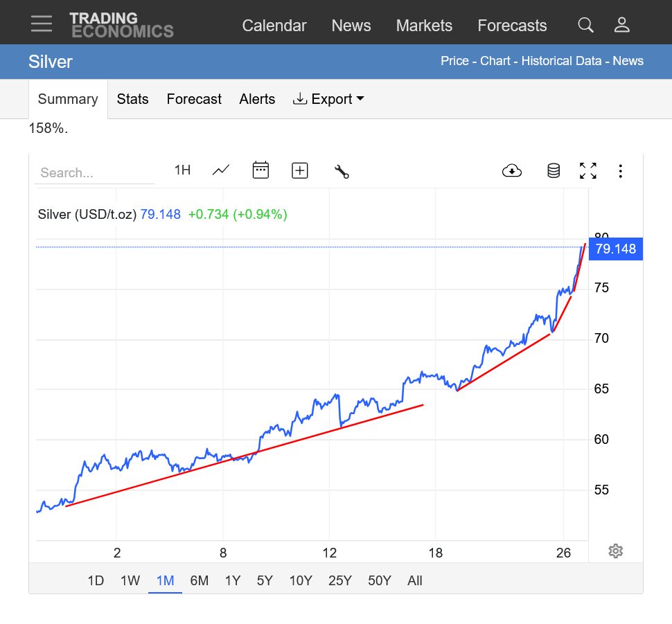Viewport: 672px width, 624px height.
Task: Go to Historical Data link
Action: [x=561, y=61]
